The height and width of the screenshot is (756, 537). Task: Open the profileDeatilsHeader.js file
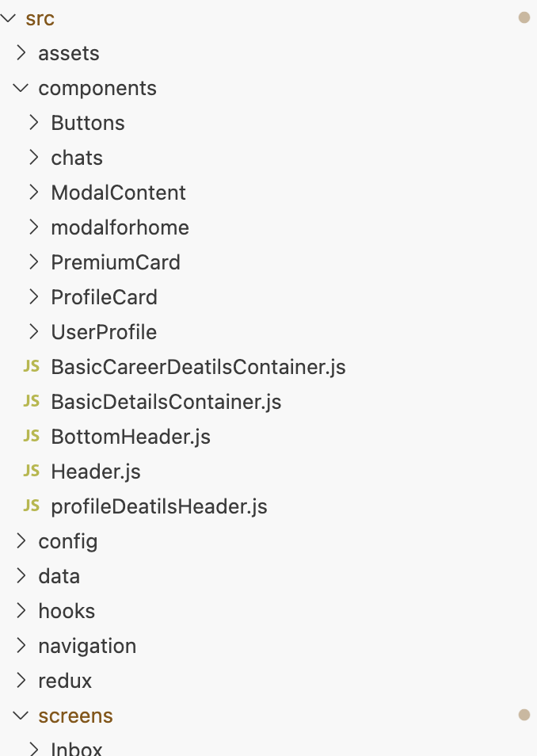pyautogui.click(x=158, y=506)
